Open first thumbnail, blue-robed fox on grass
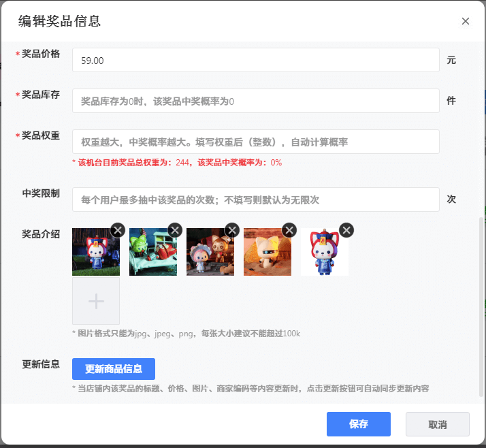Screen dimensions: 486x448 96,252
